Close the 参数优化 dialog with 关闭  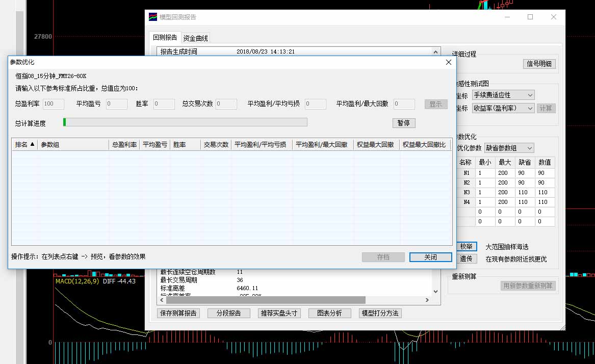click(430, 257)
